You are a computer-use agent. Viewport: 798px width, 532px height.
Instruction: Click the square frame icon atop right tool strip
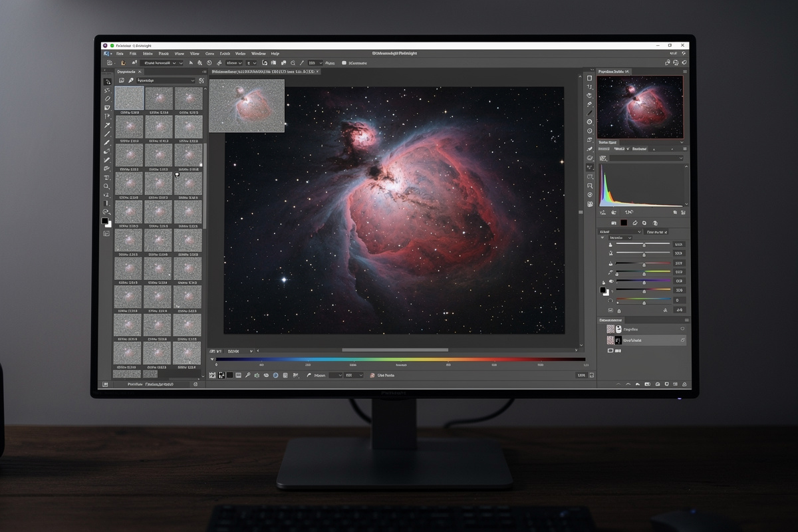tap(589, 78)
